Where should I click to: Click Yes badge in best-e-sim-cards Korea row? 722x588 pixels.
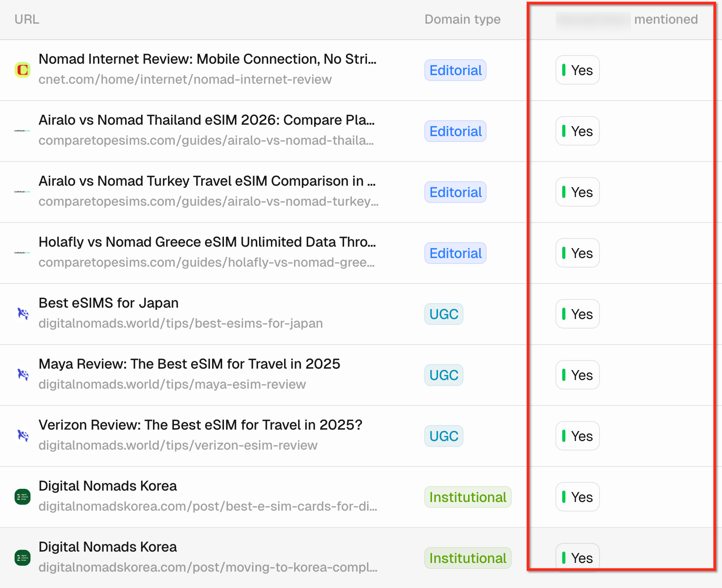coord(578,497)
